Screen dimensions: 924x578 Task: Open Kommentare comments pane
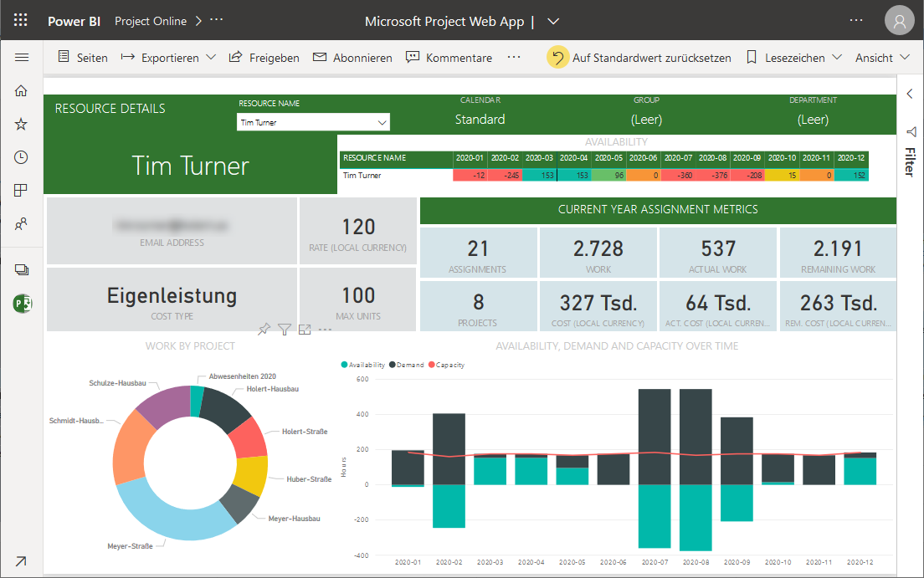(x=449, y=57)
